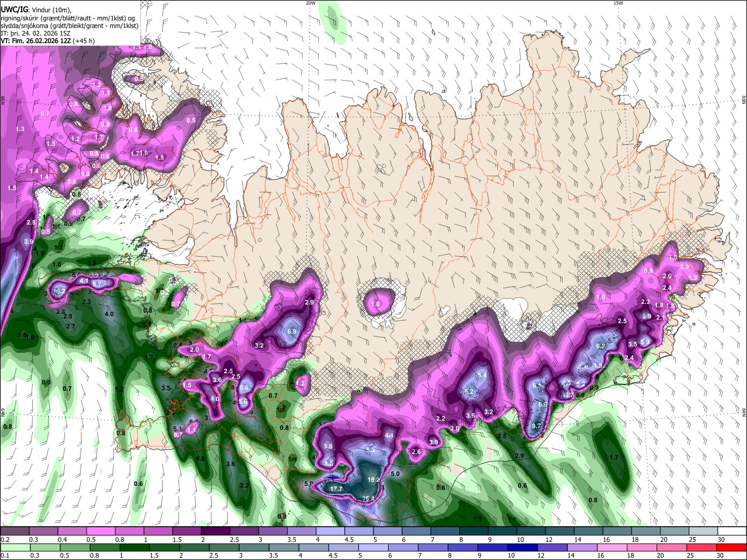The image size is (747, 560).
Task: Click the UWC/IG title text
Action: 13,10
